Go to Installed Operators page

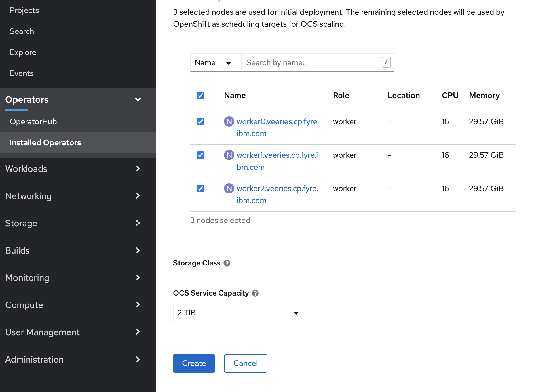45,143
